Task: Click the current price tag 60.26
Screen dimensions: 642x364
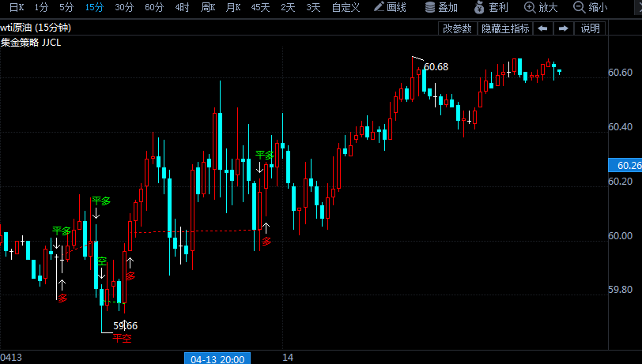Action: click(x=625, y=165)
